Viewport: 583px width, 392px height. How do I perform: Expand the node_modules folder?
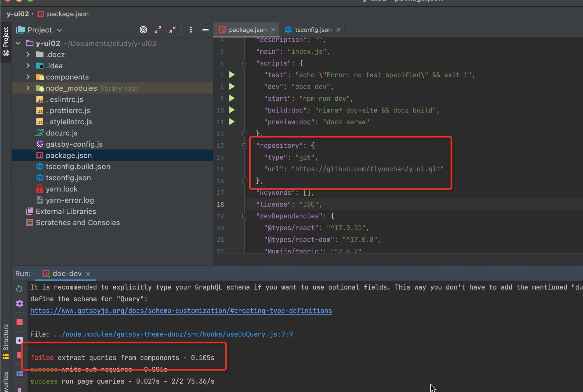[28, 88]
